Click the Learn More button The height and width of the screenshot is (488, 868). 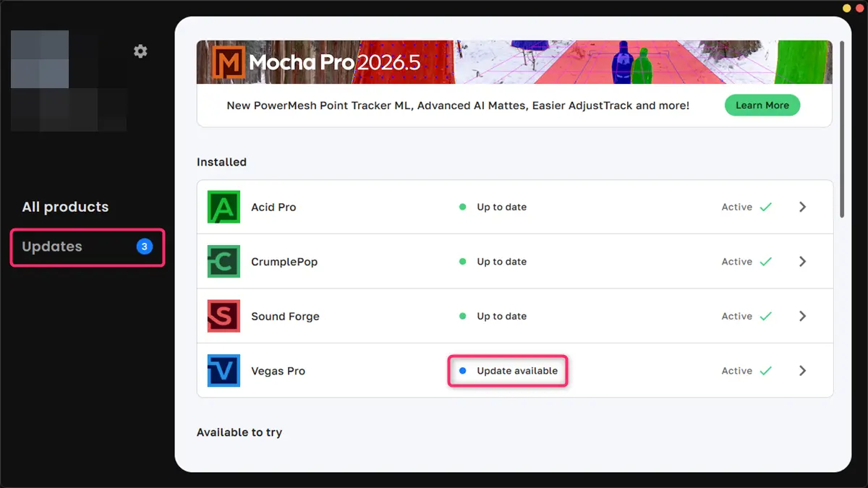762,105
